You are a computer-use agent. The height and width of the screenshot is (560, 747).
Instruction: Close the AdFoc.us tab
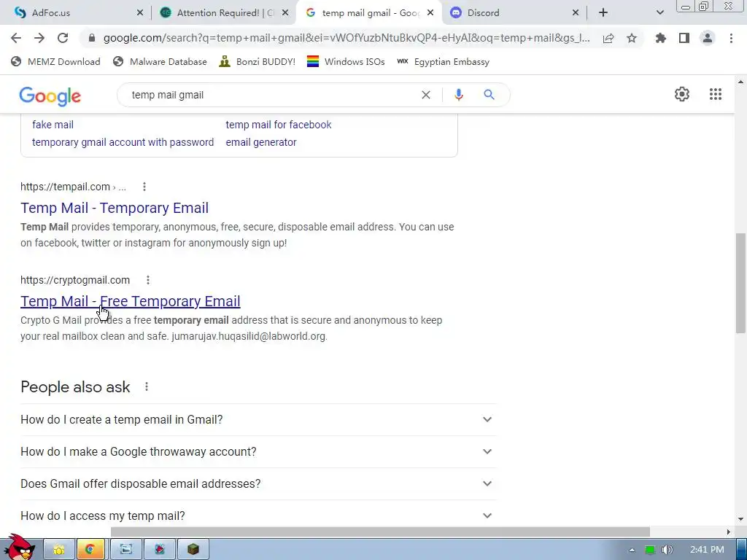[x=139, y=13]
